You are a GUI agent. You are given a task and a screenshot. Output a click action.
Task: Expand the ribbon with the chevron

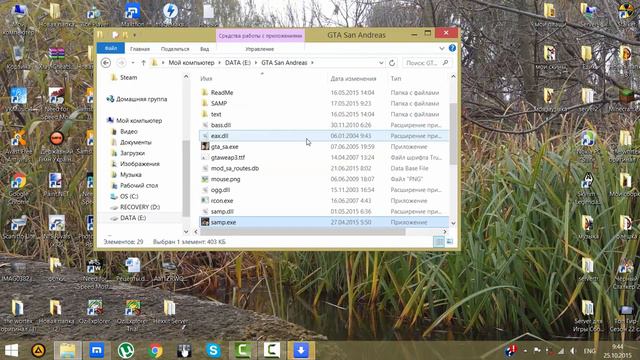pyautogui.click(x=442, y=48)
